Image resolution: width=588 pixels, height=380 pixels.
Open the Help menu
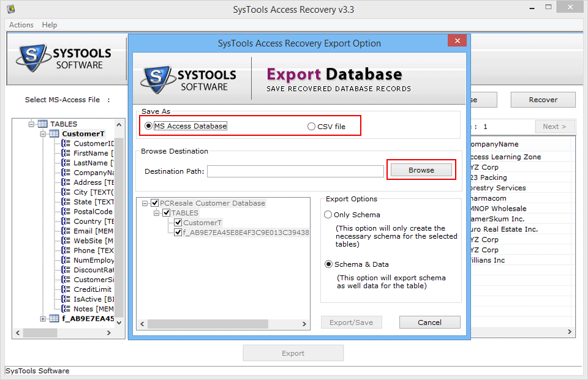point(50,24)
